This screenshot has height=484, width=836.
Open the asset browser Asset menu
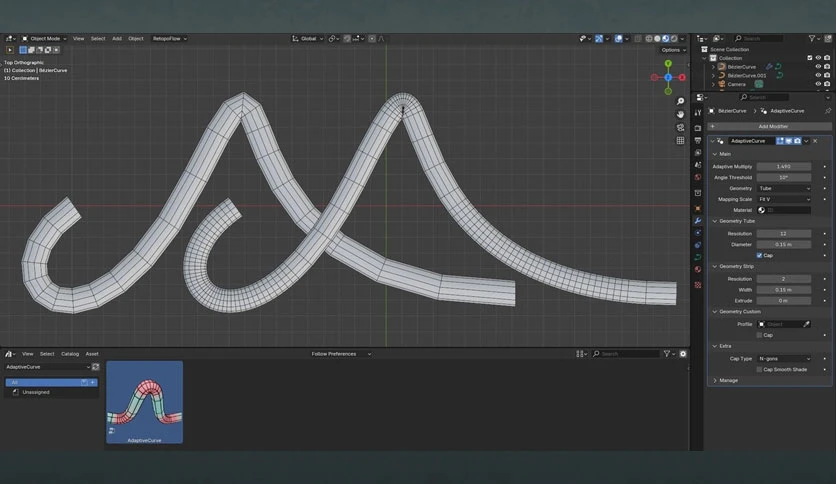(x=92, y=354)
